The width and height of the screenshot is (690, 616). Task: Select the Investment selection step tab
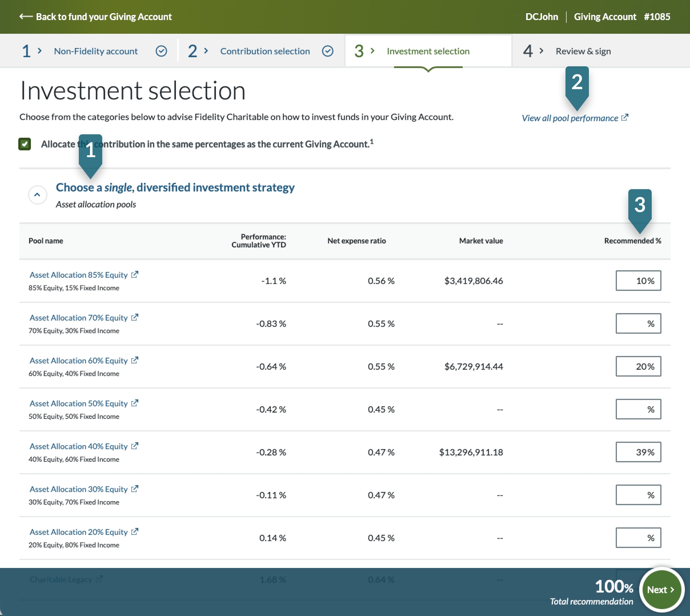[x=428, y=51]
